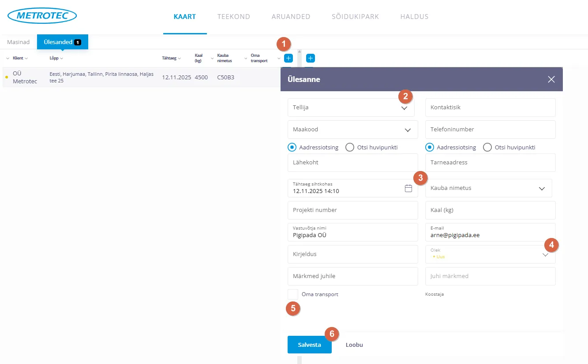Open the calendar picker in Tähtaeg sihtkohas
Viewport: 588px width, 364px height.
tap(408, 188)
